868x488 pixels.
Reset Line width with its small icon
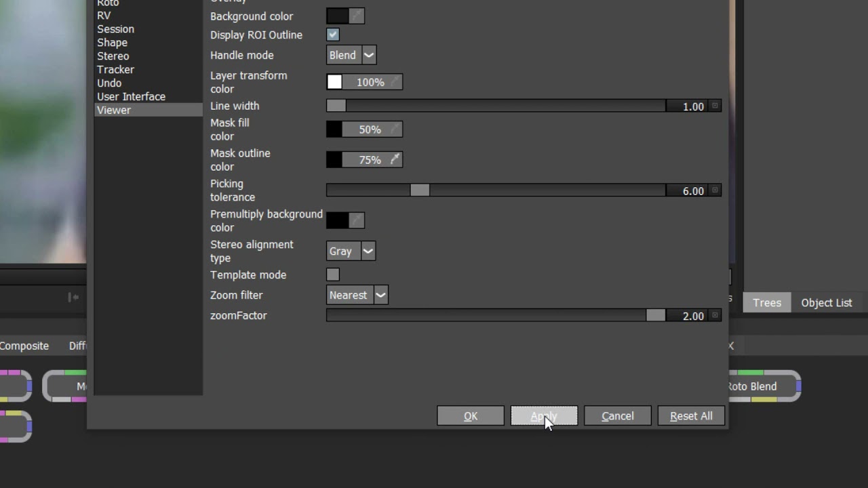(715, 106)
